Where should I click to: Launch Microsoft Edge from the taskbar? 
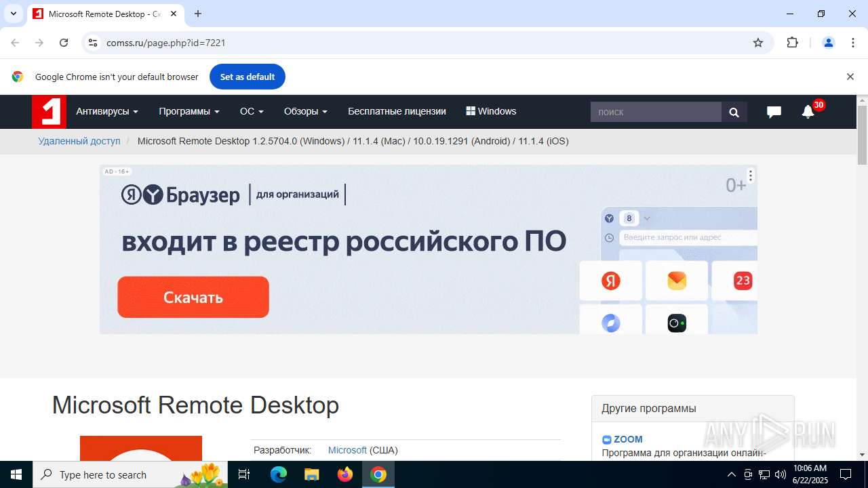point(279,474)
